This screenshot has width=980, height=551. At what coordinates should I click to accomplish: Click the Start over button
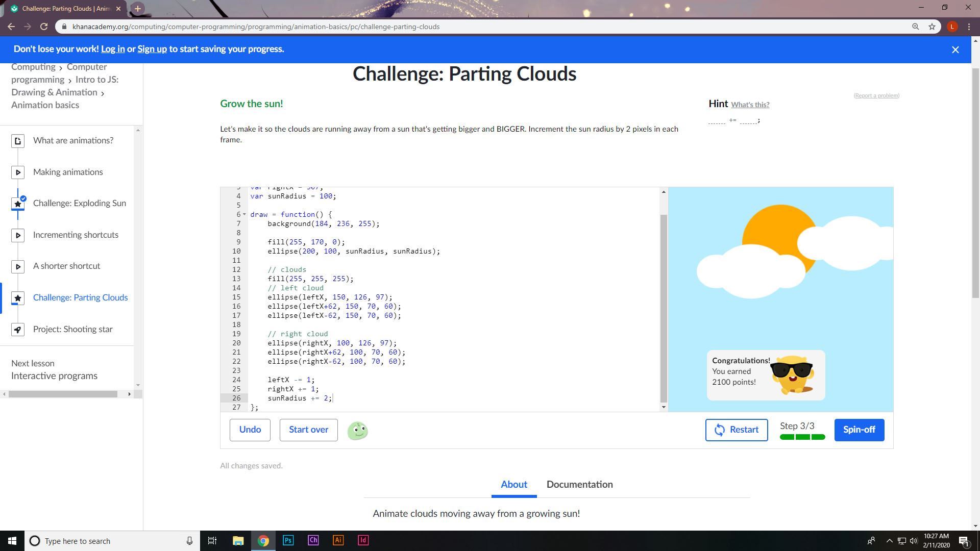coord(308,430)
